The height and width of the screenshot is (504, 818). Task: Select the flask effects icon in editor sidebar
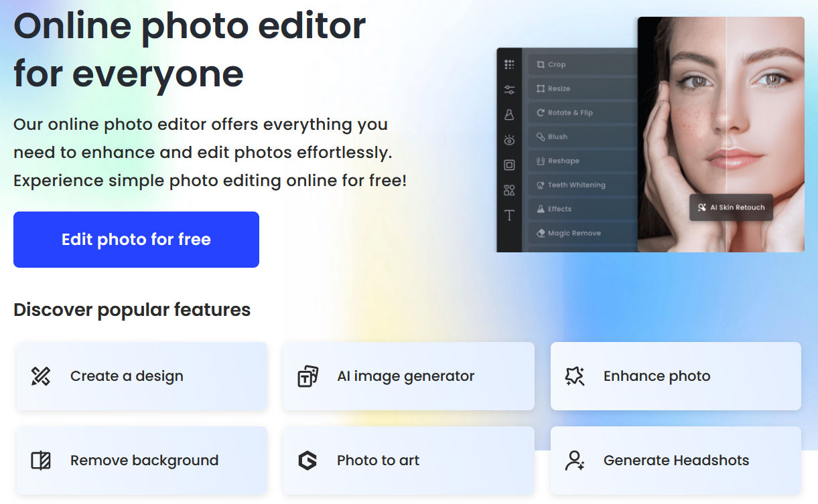point(509,114)
